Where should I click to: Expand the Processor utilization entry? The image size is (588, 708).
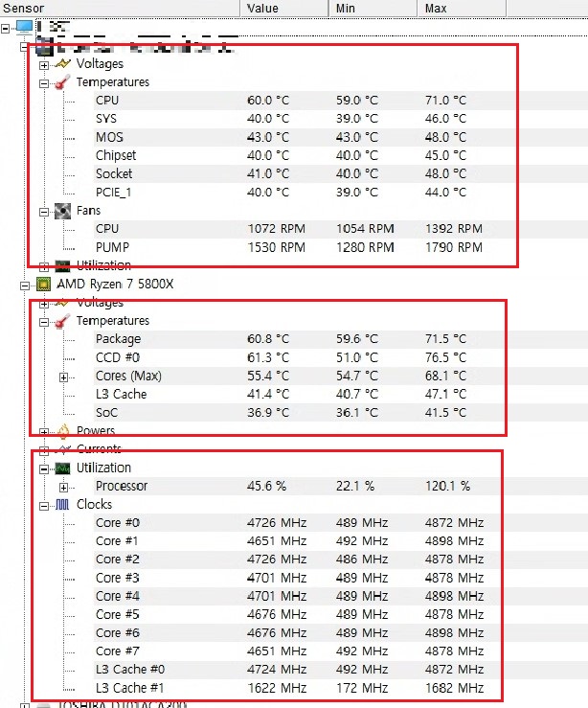point(63,487)
